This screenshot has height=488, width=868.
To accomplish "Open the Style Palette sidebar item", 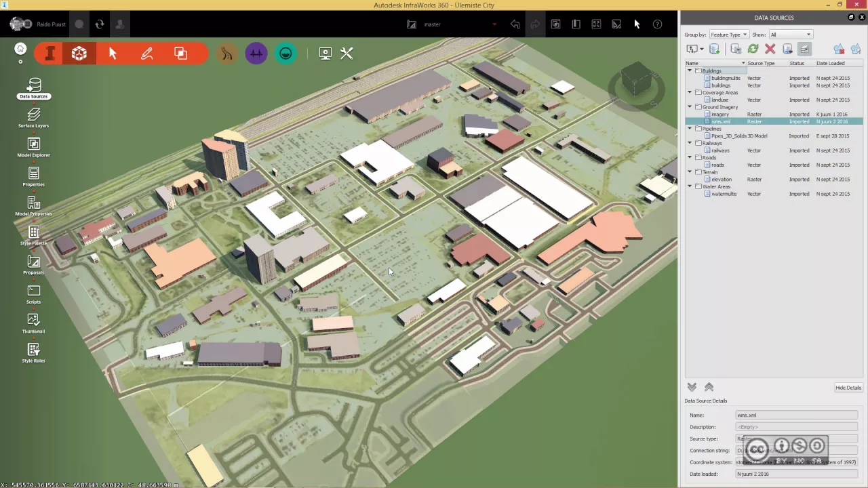I will pos(34,236).
